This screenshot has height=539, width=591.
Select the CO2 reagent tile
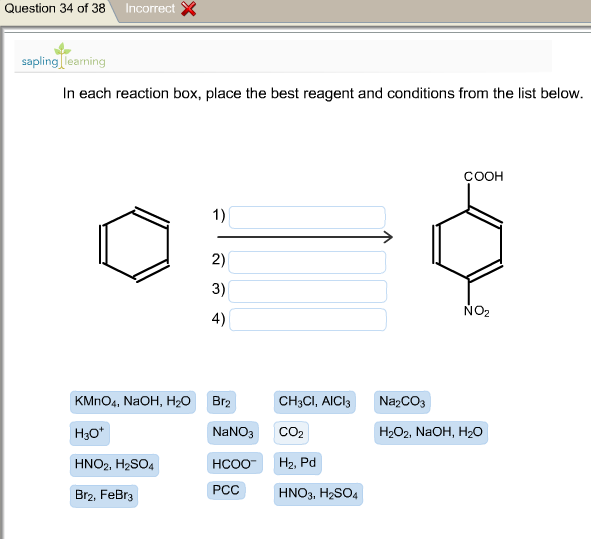291,433
